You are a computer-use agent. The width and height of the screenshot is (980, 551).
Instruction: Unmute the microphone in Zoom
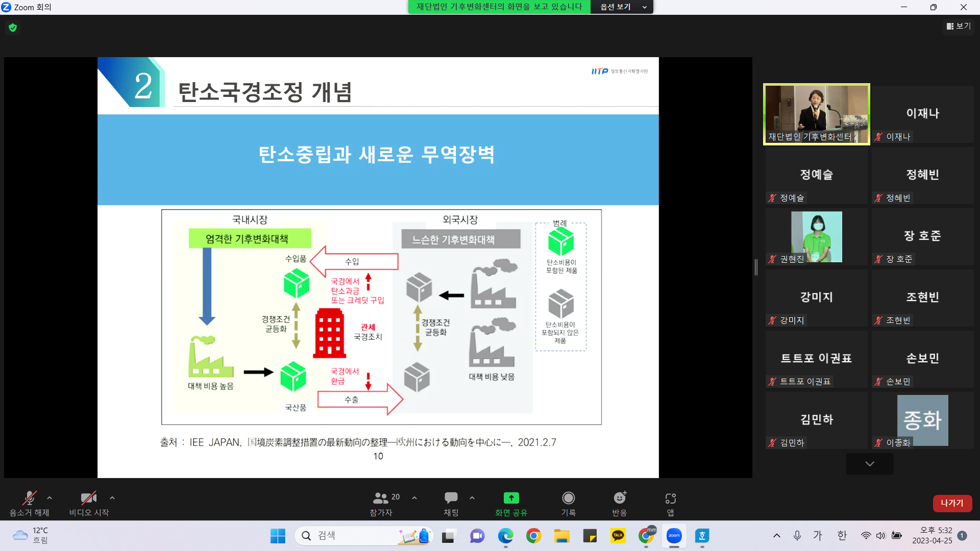coord(29,503)
